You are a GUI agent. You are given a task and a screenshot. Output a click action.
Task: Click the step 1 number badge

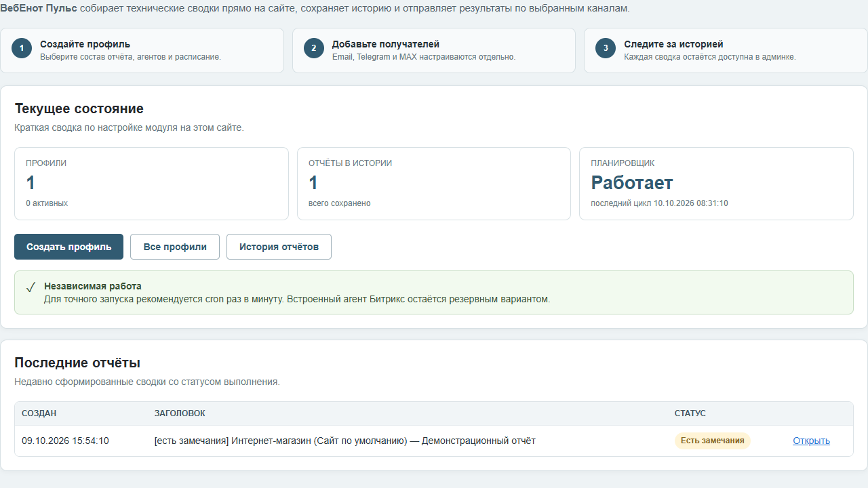pyautogui.click(x=22, y=48)
